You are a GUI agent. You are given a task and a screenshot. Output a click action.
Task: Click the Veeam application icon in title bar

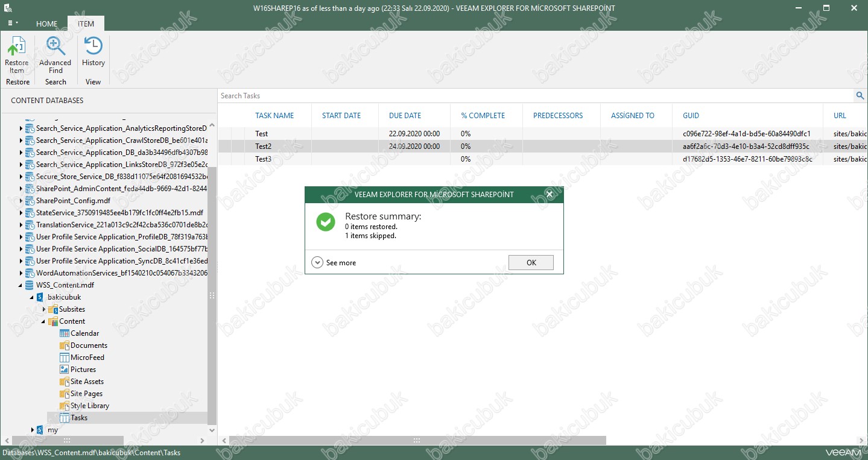point(9,8)
